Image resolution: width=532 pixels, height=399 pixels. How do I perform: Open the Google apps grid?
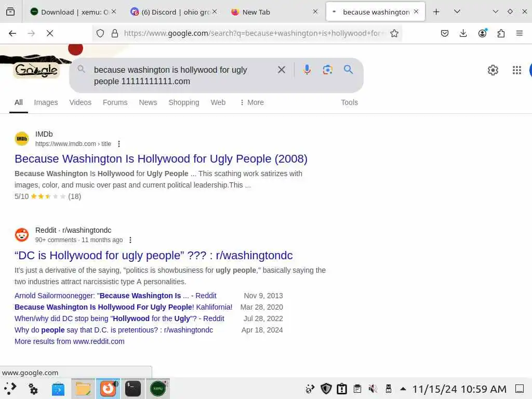[517, 70]
